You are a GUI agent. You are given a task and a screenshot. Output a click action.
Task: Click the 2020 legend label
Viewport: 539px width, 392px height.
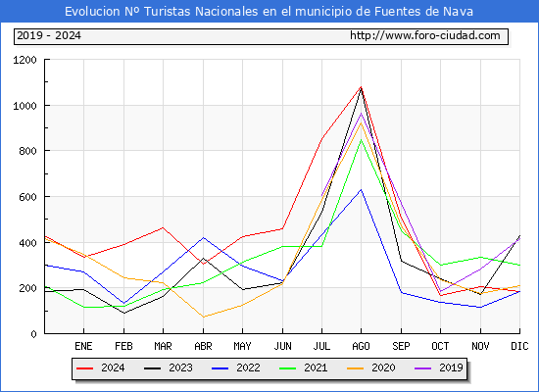383,367
